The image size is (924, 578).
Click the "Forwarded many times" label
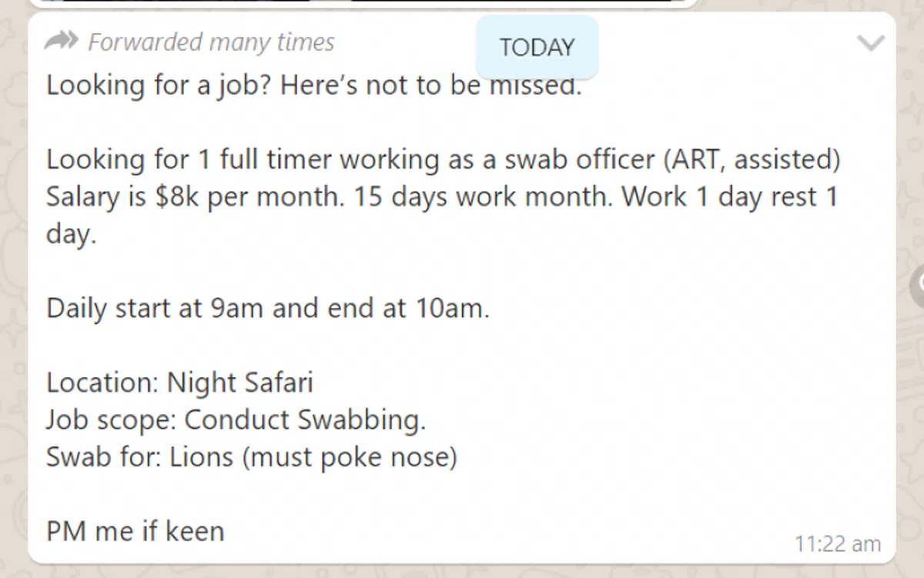tap(211, 42)
